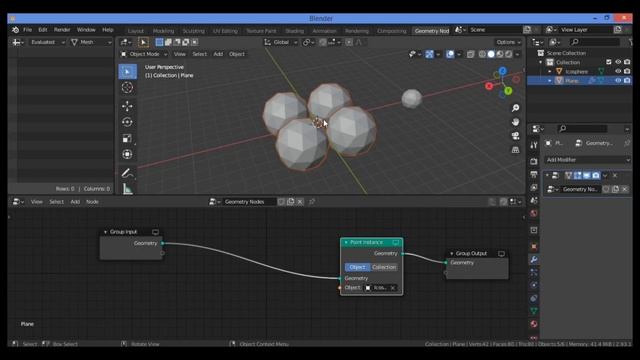Open the Output properties tab icon
Viewport: 640px width, 360px height.
pyautogui.click(x=534, y=174)
